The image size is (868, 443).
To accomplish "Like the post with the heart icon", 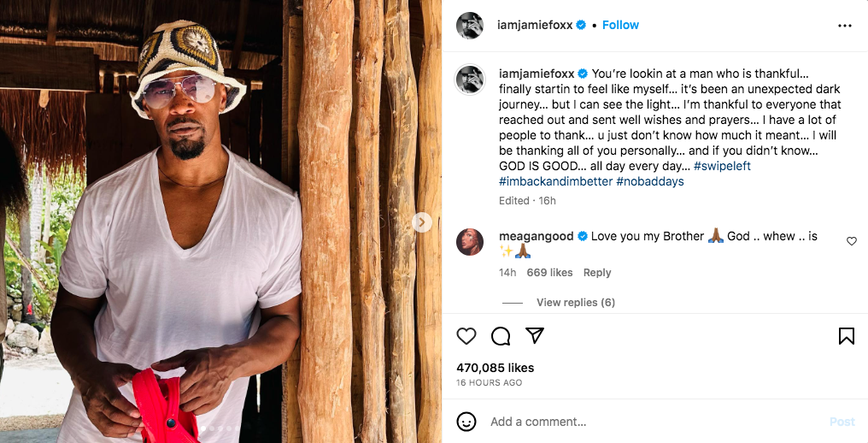I will point(466,336).
